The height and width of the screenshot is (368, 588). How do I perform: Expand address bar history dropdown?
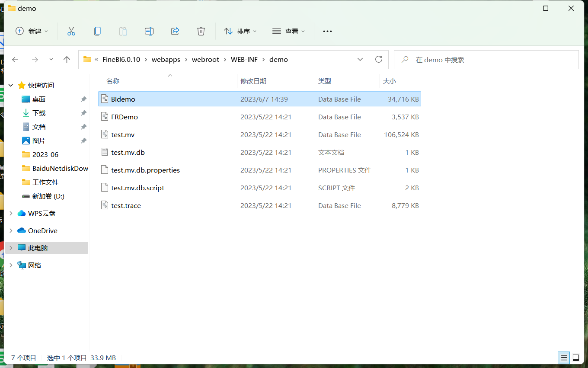pos(360,60)
